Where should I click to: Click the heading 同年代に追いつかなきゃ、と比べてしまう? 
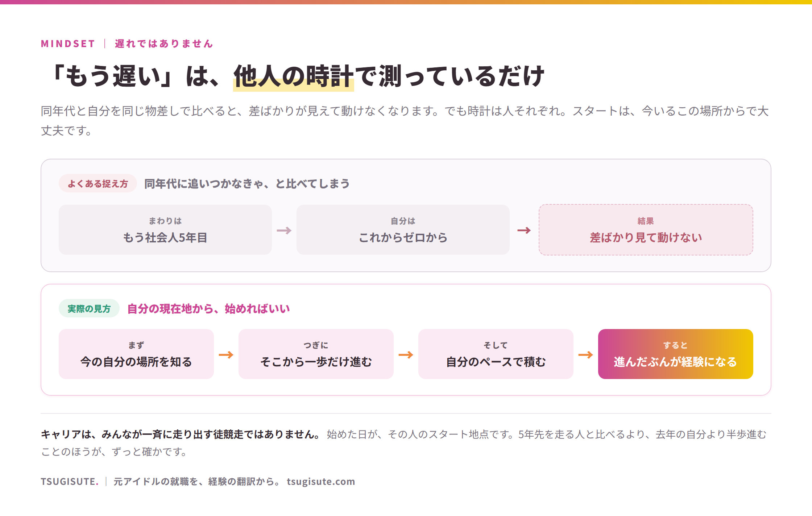[247, 184]
